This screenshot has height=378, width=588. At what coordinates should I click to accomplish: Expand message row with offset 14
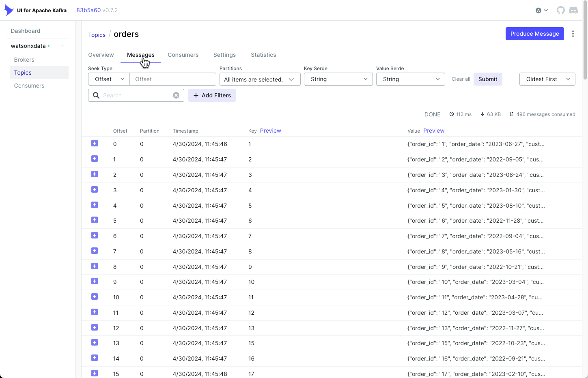tap(95, 358)
